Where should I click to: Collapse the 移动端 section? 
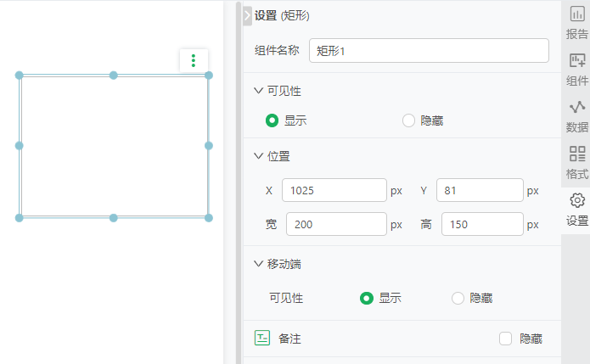(x=259, y=264)
